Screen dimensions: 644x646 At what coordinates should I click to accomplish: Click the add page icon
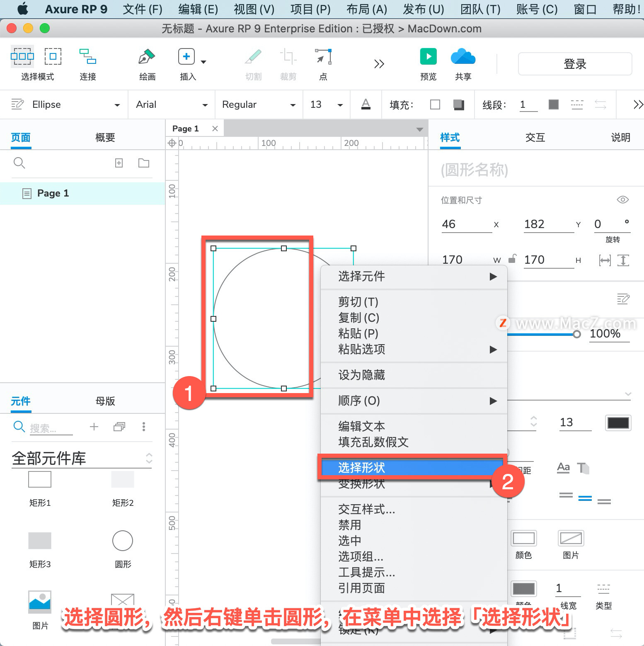(119, 163)
